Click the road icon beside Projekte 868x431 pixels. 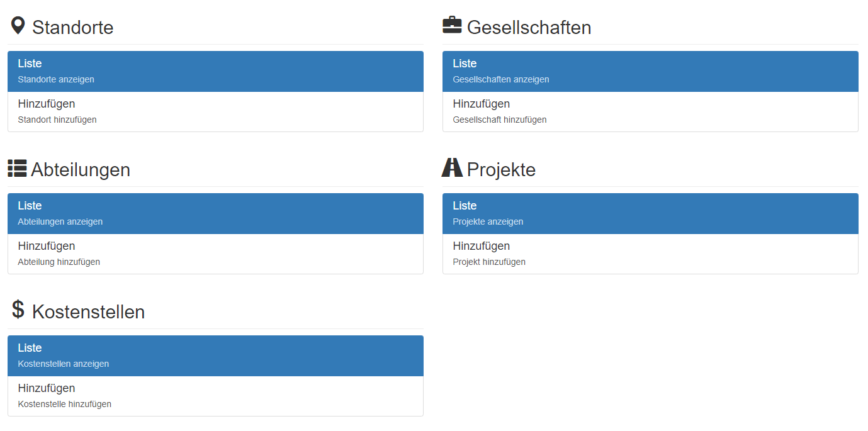pos(452,168)
